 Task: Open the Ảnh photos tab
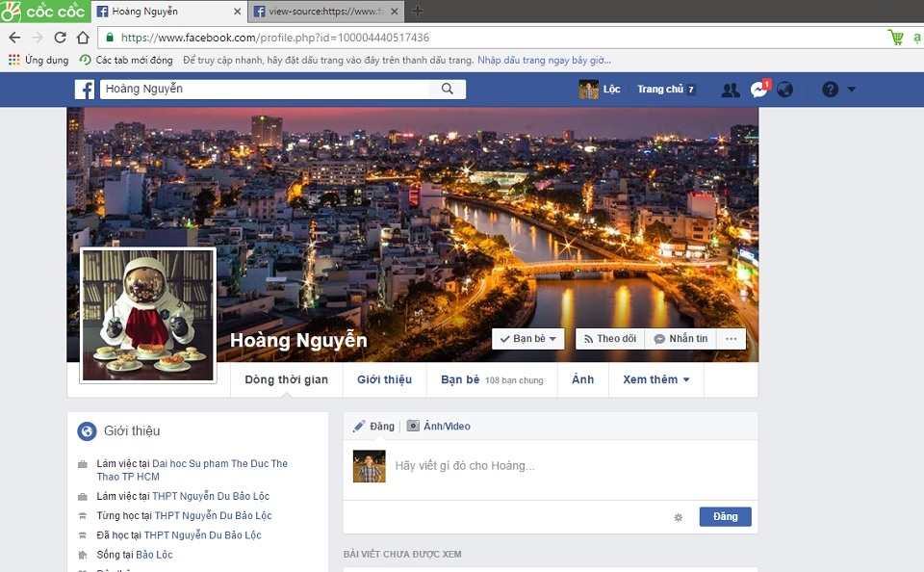pyautogui.click(x=583, y=379)
